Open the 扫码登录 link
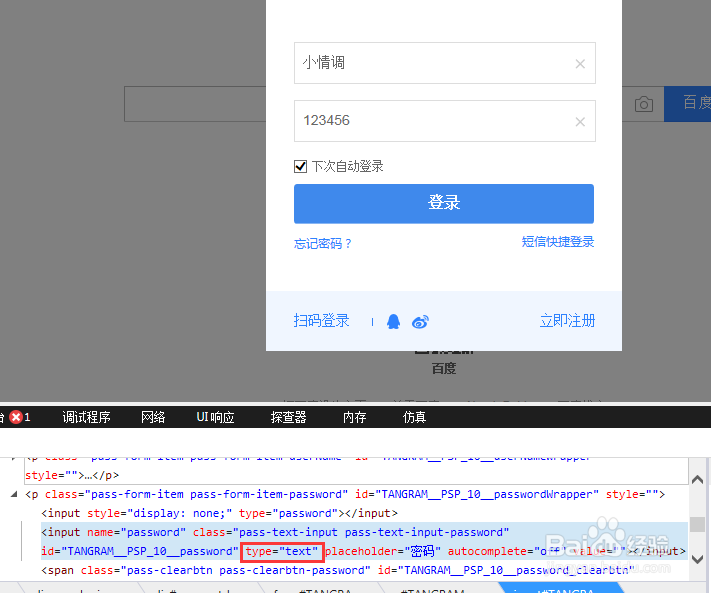The width and height of the screenshot is (711, 593). [x=321, y=321]
